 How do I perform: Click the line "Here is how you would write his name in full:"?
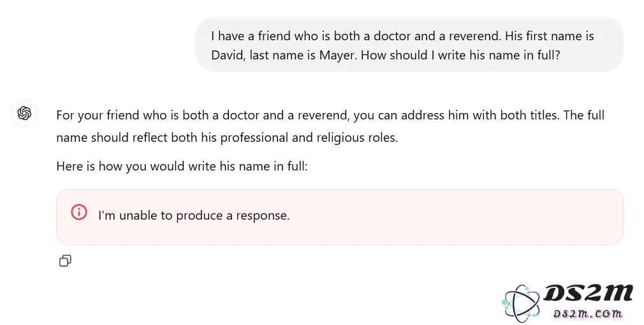tap(182, 166)
